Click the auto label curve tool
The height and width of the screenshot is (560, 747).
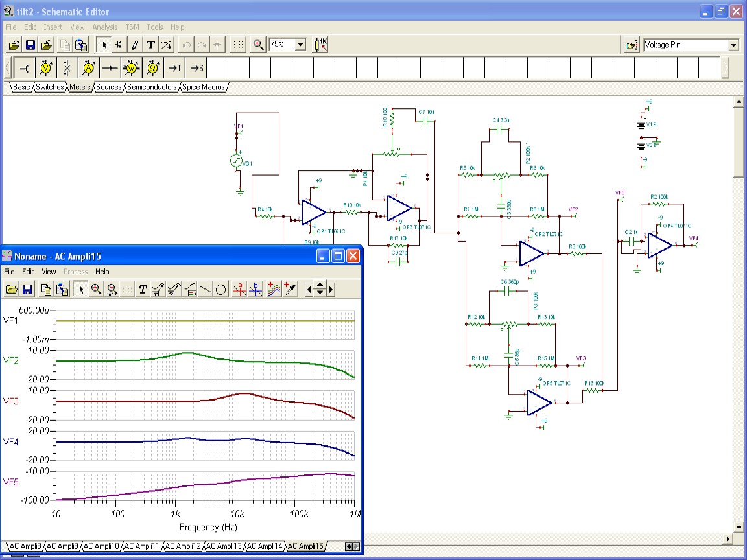pyautogui.click(x=158, y=290)
